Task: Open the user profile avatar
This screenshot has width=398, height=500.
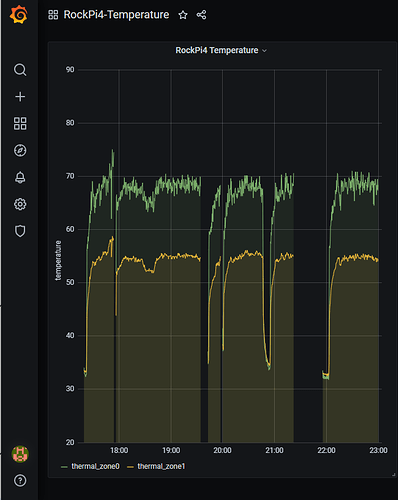Action: [x=20, y=454]
